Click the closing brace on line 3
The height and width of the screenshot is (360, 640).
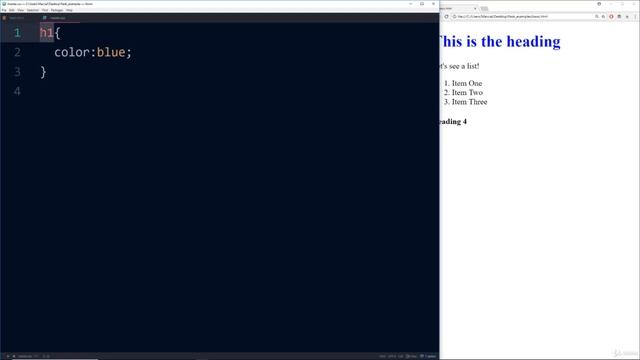tap(43, 72)
